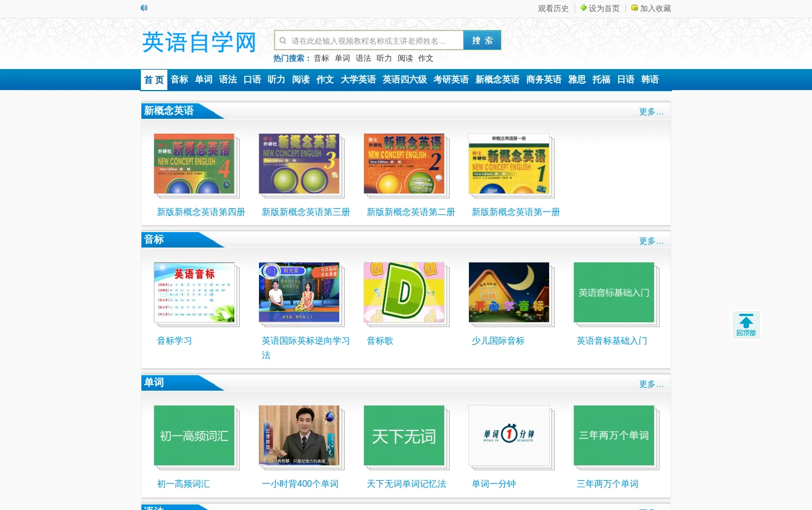Screen dimensions: 812x510
Task: Click the magnifier icon in search box
Action: [283, 40]
